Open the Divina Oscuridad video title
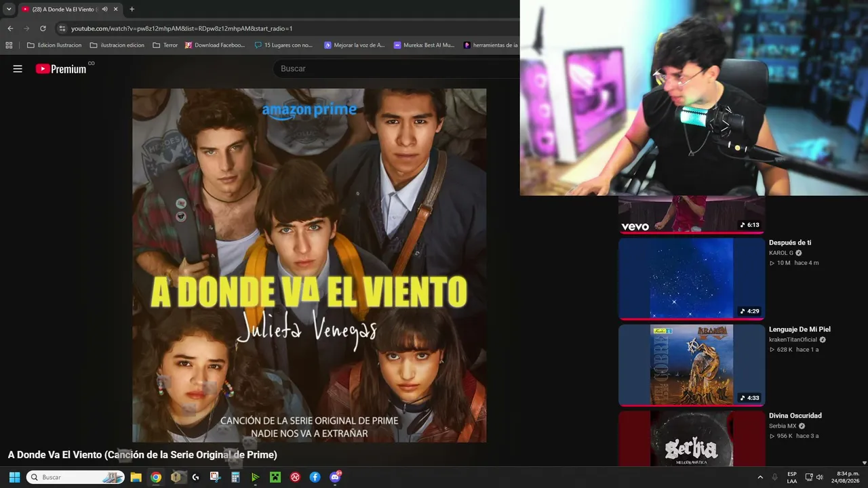The width and height of the screenshot is (868, 488). (795, 415)
